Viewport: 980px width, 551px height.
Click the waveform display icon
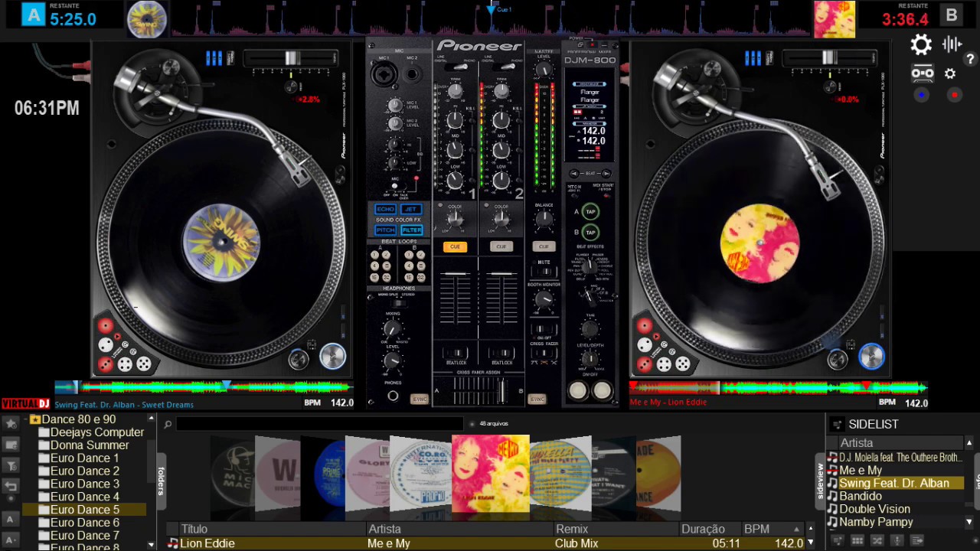(952, 44)
